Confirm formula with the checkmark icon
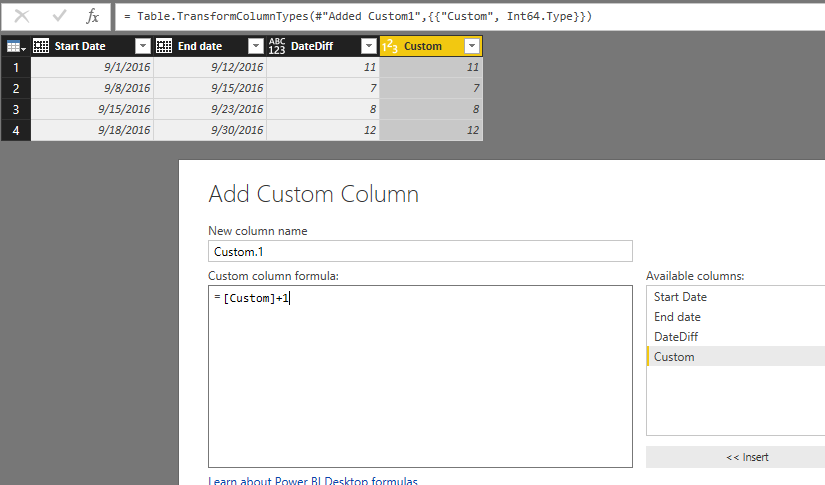 tap(59, 16)
